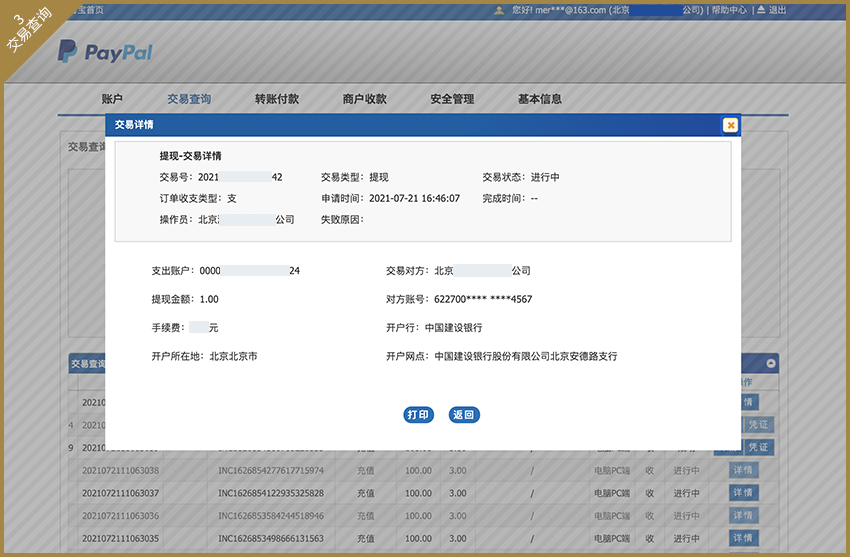Click the 提现金额 value 1.00
This screenshot has width=850, height=557.
(x=209, y=299)
